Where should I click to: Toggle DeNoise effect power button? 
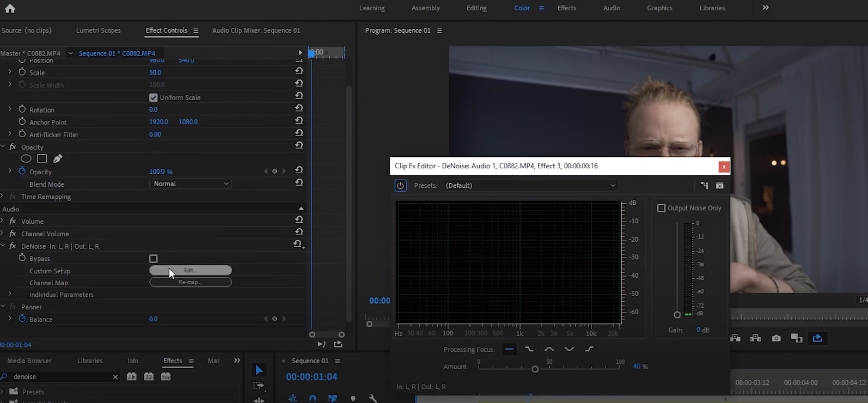pyautogui.click(x=400, y=186)
